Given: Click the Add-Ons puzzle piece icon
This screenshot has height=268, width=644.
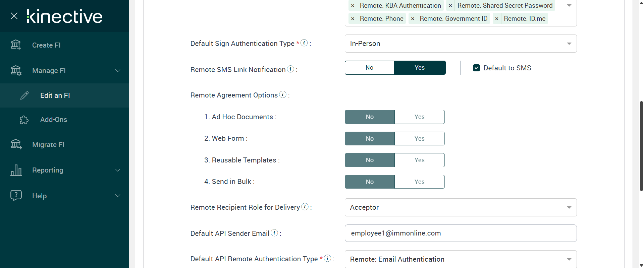Looking at the screenshot, I should coord(24,120).
